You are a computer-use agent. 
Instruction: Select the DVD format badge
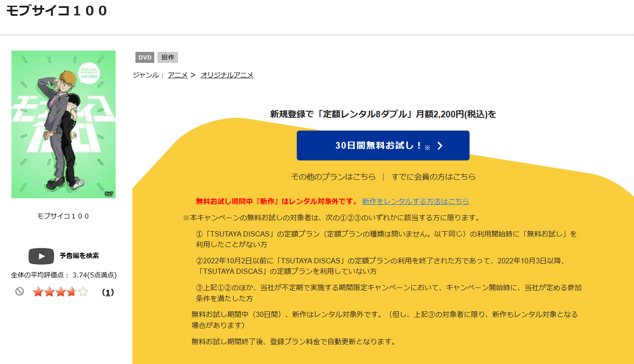pos(145,57)
